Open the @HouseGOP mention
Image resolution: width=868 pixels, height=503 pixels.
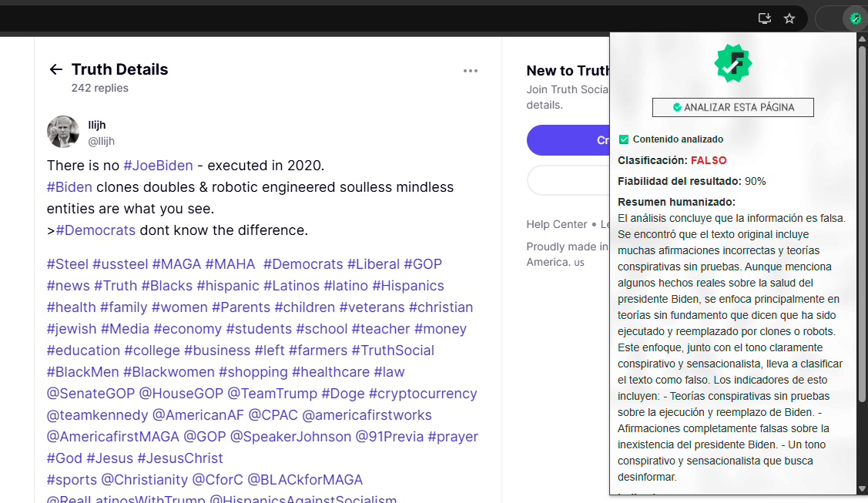point(181,394)
